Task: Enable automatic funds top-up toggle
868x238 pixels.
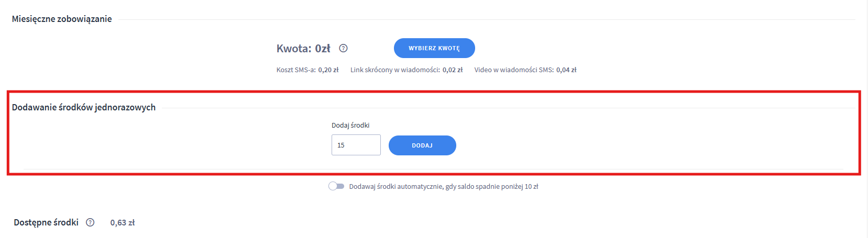Action: coord(336,186)
